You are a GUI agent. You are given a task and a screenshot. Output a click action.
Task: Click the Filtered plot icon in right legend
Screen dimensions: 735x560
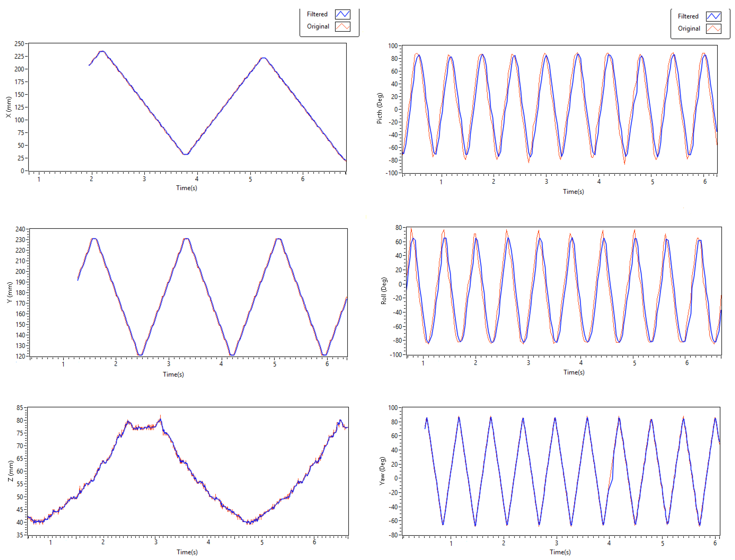coord(713,16)
